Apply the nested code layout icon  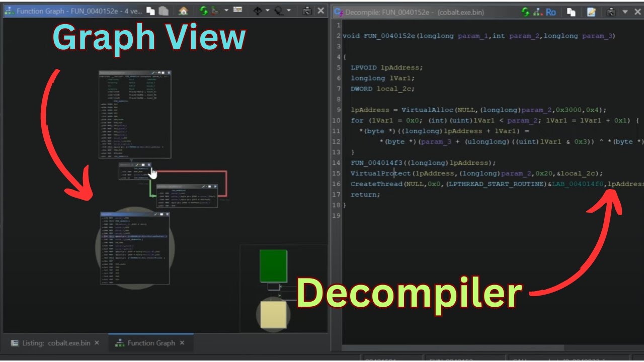pyautogui.click(x=215, y=11)
